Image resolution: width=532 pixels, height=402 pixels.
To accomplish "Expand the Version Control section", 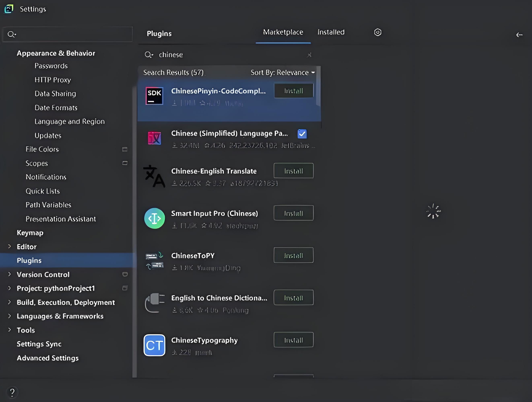I will click(9, 274).
